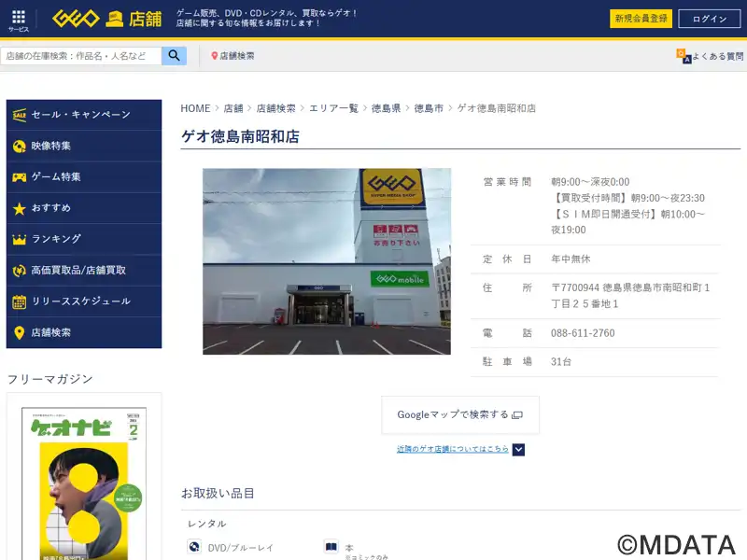Focus the store inventory search field
The image size is (747, 560).
(82, 56)
